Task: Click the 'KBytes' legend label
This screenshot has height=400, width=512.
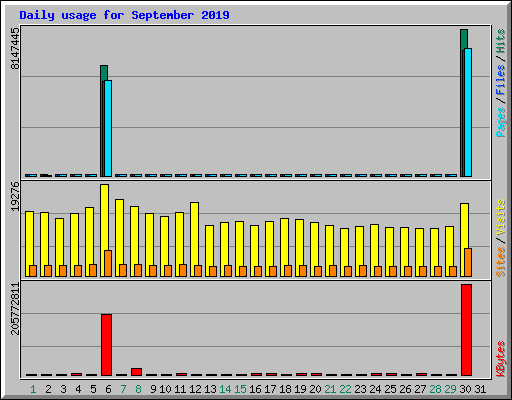Action: point(501,359)
